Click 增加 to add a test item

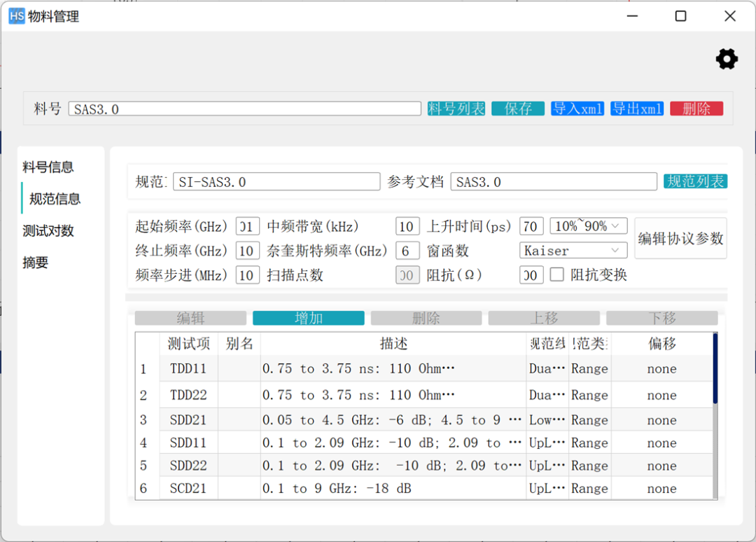click(308, 319)
